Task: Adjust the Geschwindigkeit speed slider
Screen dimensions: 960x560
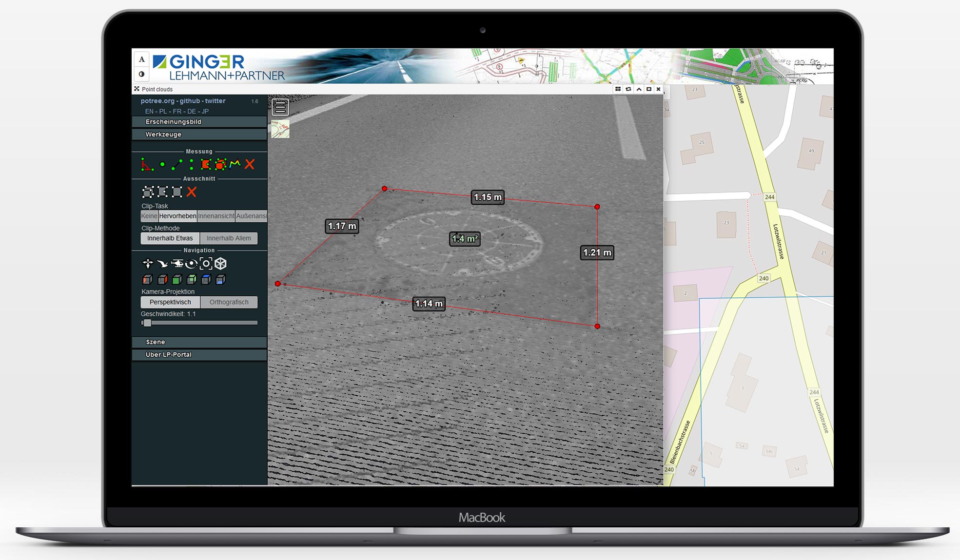Action: [x=147, y=323]
